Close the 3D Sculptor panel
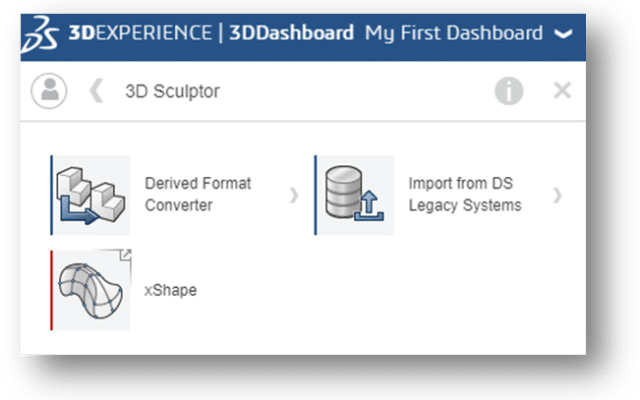Image resolution: width=640 pixels, height=400 pixels. tap(562, 91)
